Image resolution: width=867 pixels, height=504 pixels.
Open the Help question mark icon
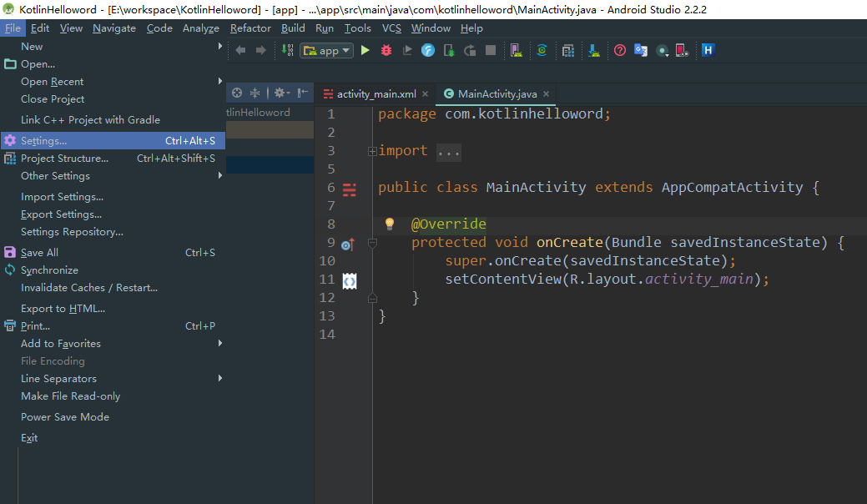coord(620,50)
